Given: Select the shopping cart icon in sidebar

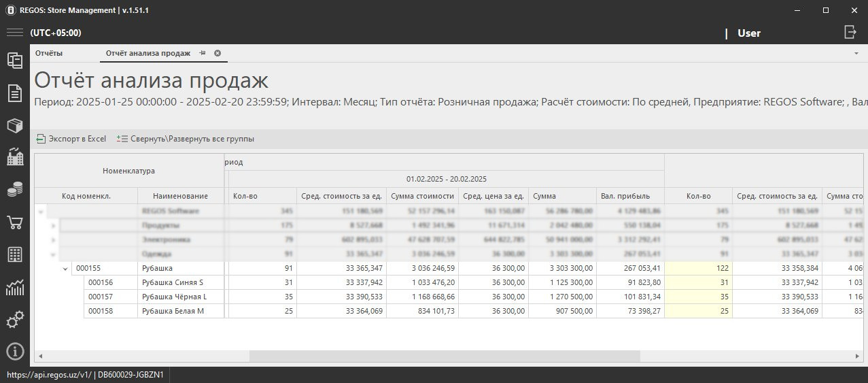Looking at the screenshot, I should pyautogui.click(x=14, y=222).
